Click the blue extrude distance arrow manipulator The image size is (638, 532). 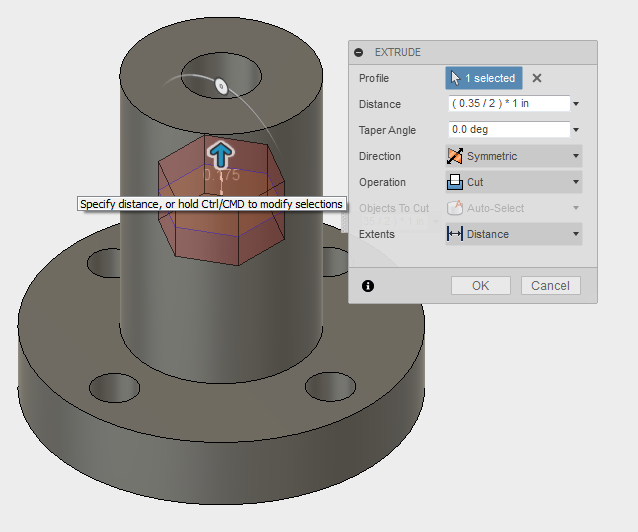click(221, 155)
